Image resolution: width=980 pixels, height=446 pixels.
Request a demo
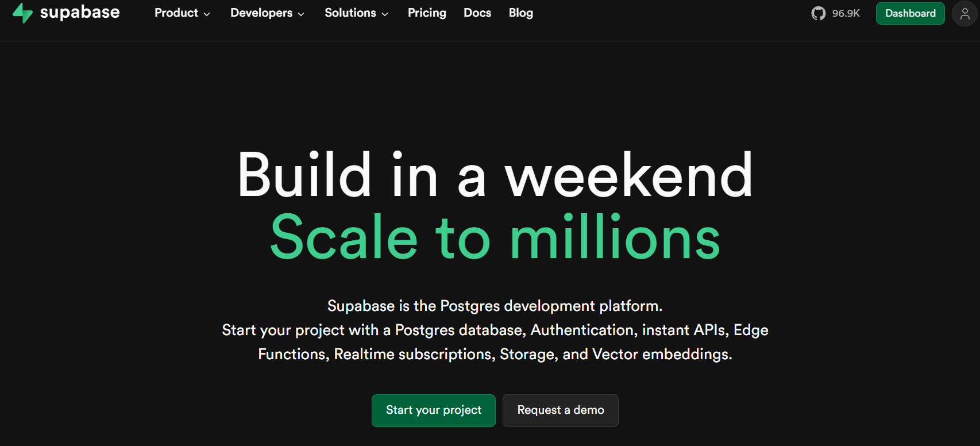560,410
